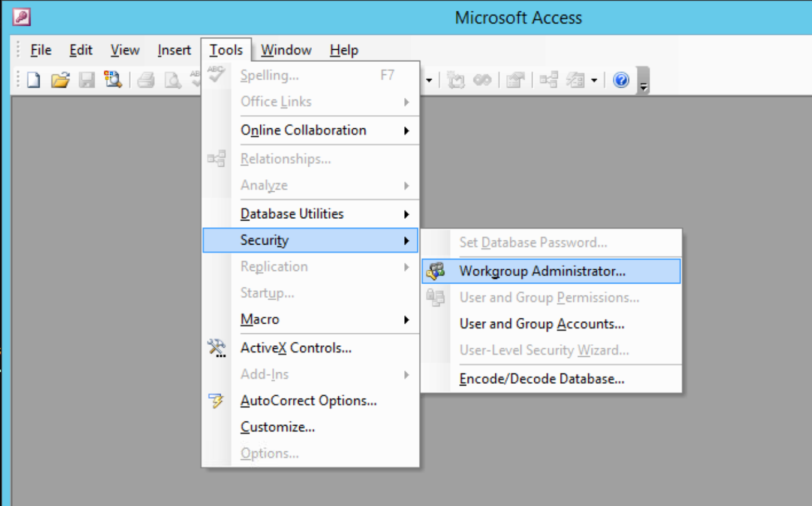Open the File menu
Screen dimensions: 812x506
click(41, 50)
